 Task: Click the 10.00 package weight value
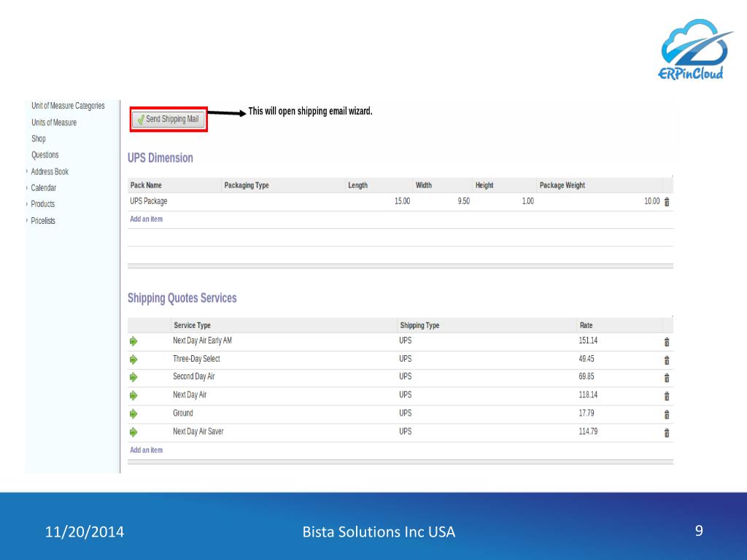point(651,201)
